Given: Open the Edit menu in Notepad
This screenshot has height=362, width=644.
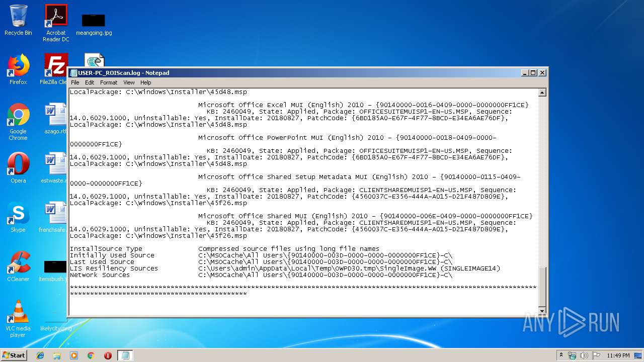Looking at the screenshot, I should (x=90, y=82).
